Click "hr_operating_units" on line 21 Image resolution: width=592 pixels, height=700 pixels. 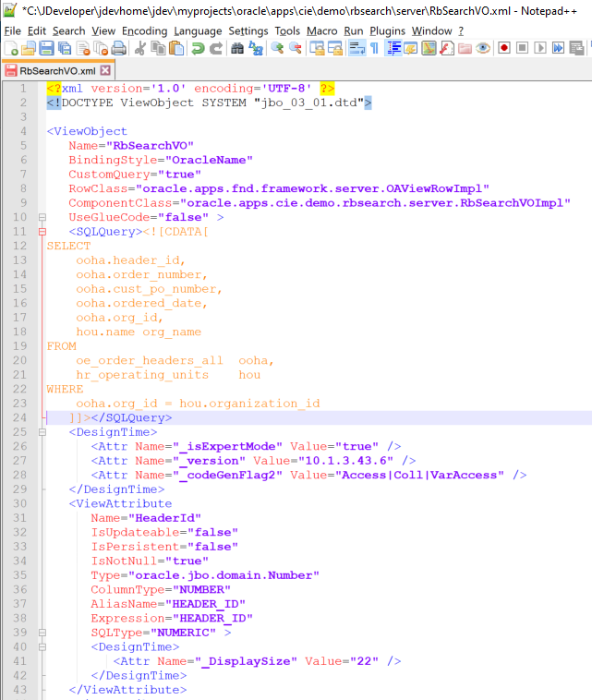[x=142, y=375]
